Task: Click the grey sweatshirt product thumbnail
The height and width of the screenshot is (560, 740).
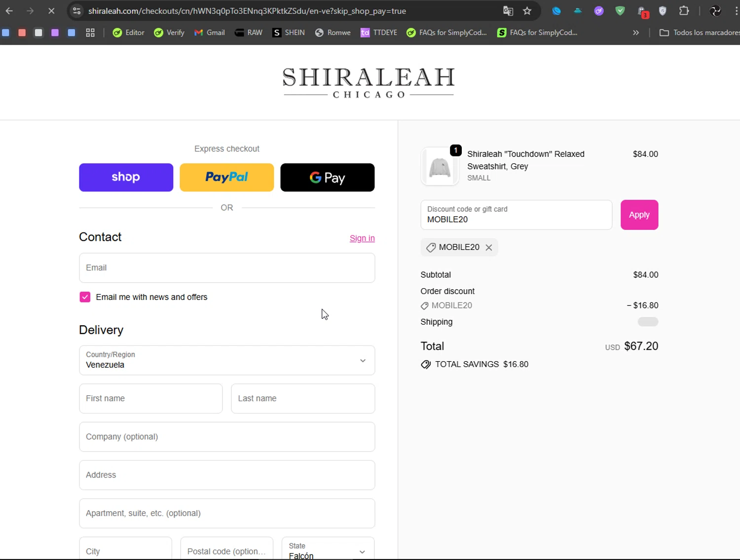Action: coord(440,166)
